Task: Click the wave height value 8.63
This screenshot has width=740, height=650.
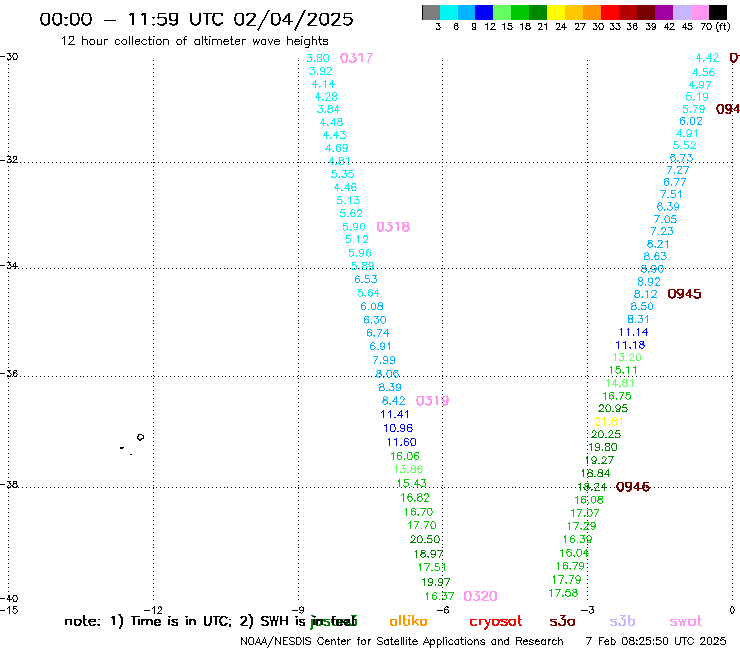Action: click(x=655, y=256)
